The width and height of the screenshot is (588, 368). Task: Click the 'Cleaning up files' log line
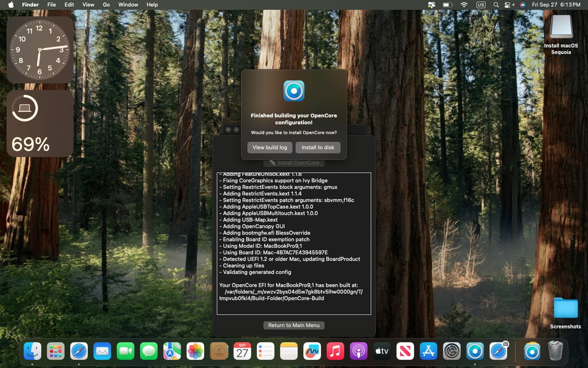[242, 266]
